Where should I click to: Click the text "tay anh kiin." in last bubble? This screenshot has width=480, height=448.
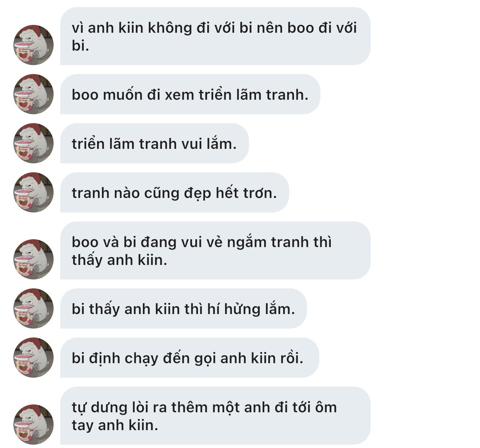[x=115, y=425]
